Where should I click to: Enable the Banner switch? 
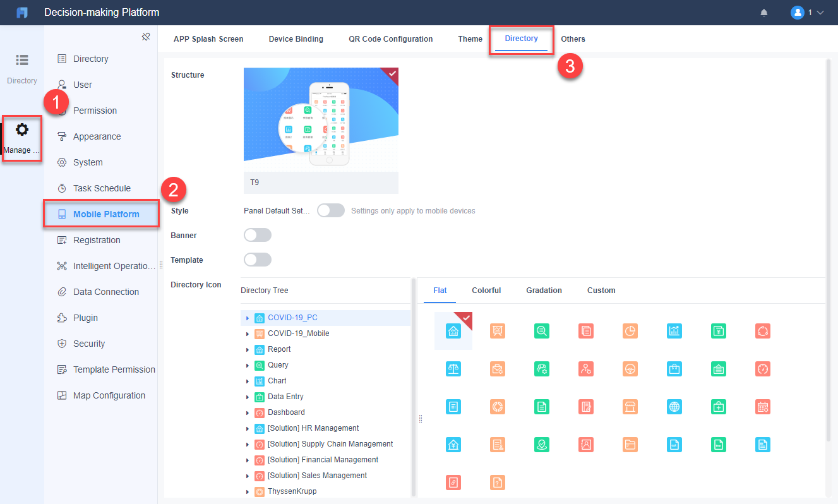(258, 235)
